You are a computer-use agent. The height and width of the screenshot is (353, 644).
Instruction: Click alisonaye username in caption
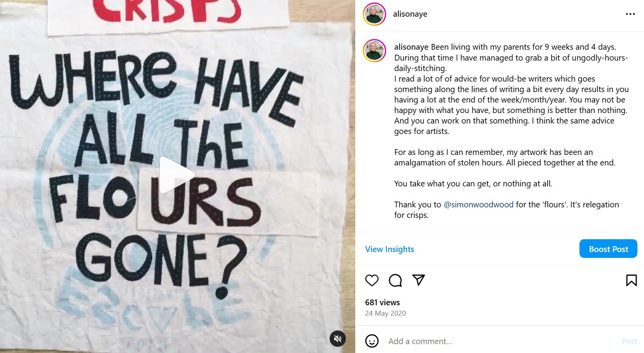click(411, 47)
